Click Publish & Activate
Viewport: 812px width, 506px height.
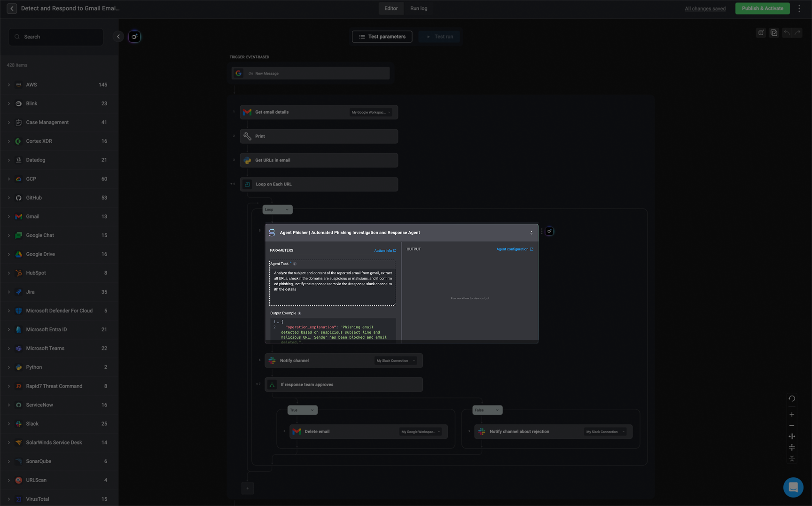click(762, 8)
